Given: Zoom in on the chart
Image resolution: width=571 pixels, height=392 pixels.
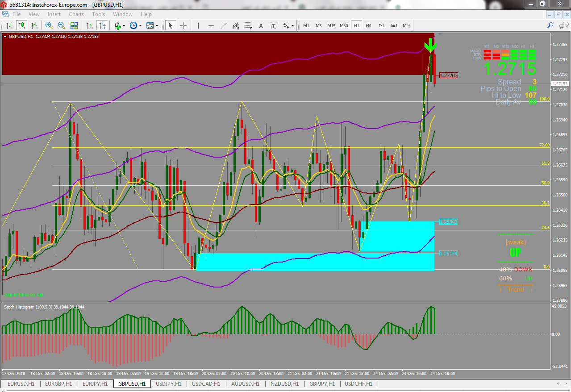Looking at the screenshot, I should [x=49, y=26].
